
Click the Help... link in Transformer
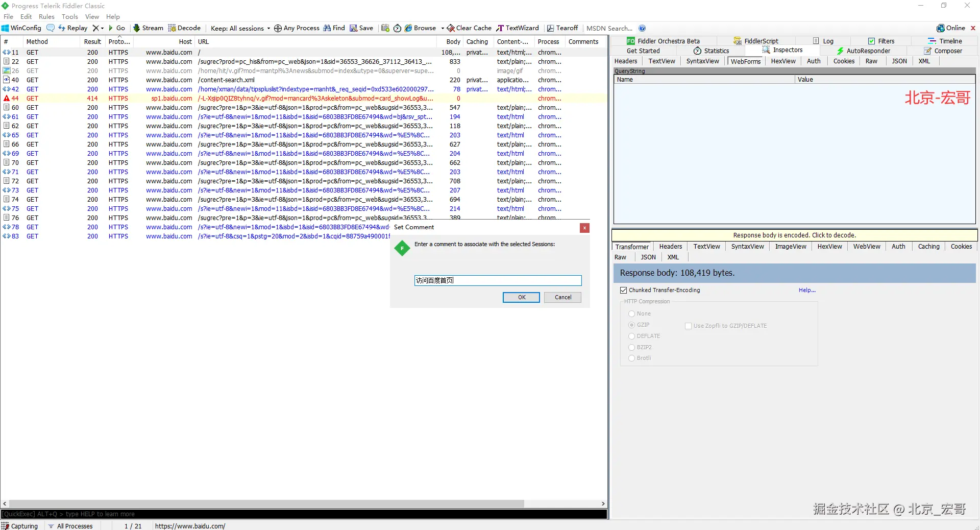click(x=807, y=290)
